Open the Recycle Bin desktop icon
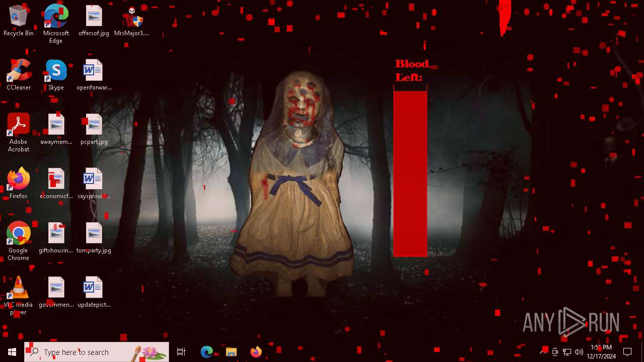Screen dimensions: 644x362 point(19,21)
